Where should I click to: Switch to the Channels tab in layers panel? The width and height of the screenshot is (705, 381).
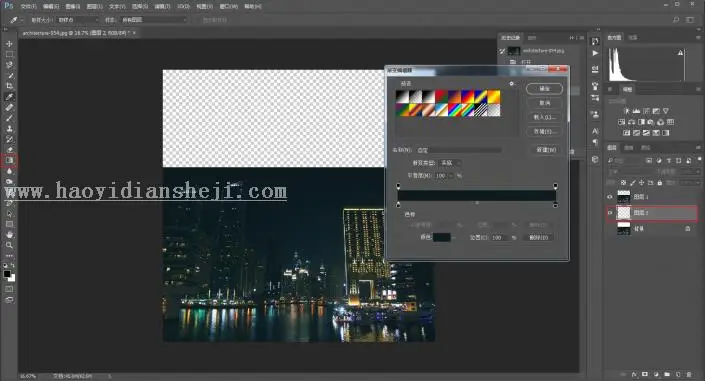pyautogui.click(x=629, y=148)
